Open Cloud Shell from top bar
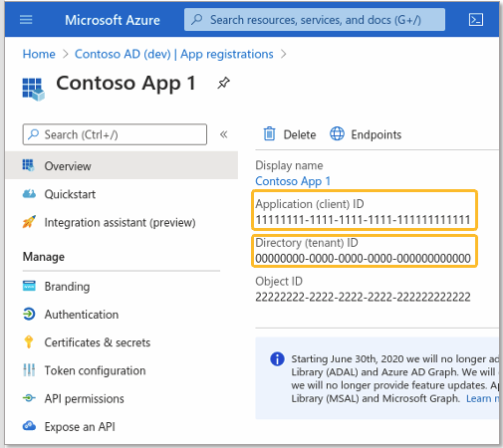Viewport: 503px width, 448px height. [476, 20]
